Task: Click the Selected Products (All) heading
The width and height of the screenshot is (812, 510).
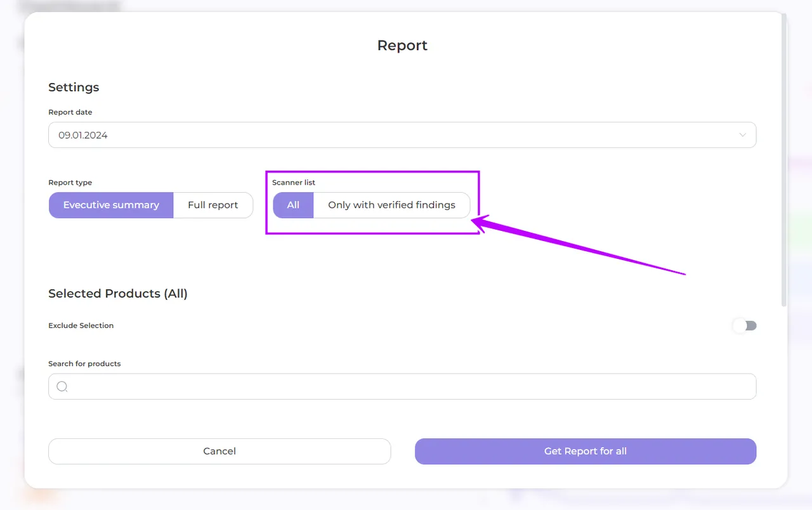Action: pos(118,294)
